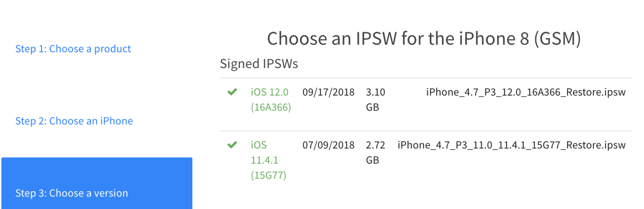The width and height of the screenshot is (644, 209).
Task: Go back to Step 1: Choose a product
Action: (x=73, y=49)
